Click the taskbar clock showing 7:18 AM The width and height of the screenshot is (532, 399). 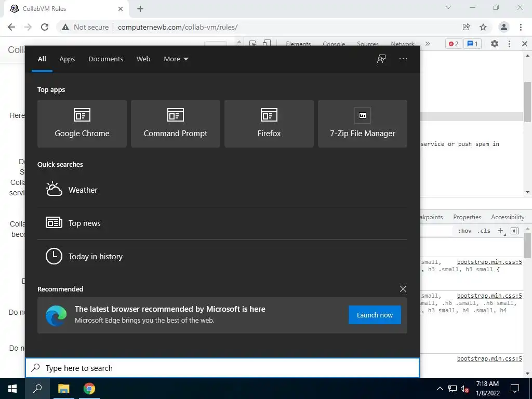[487, 389]
